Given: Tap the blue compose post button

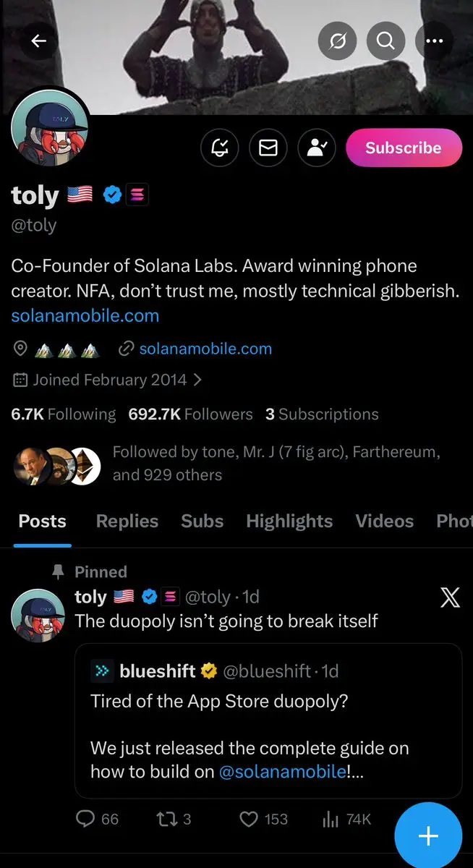Looking at the screenshot, I should point(428,836).
